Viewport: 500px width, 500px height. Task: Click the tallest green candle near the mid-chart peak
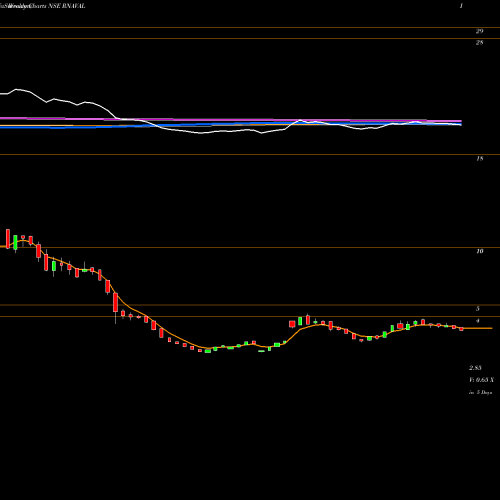coord(300,321)
